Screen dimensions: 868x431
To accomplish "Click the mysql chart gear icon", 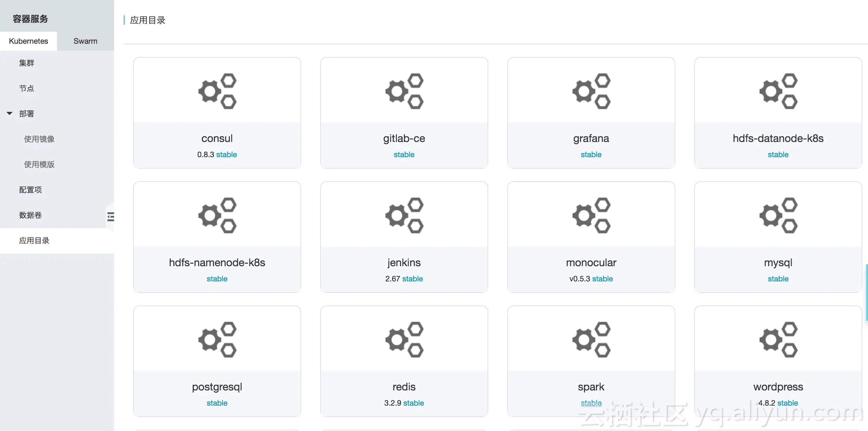I will [x=778, y=215].
